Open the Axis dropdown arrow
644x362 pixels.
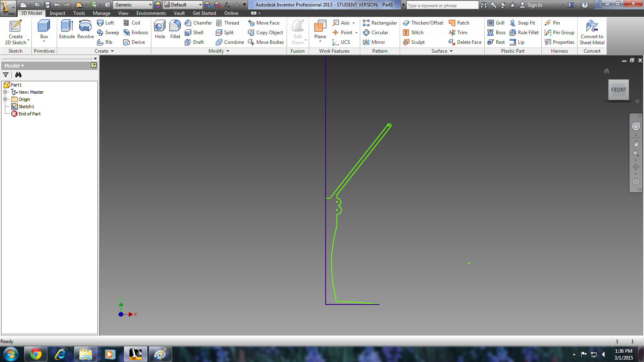tap(354, 23)
